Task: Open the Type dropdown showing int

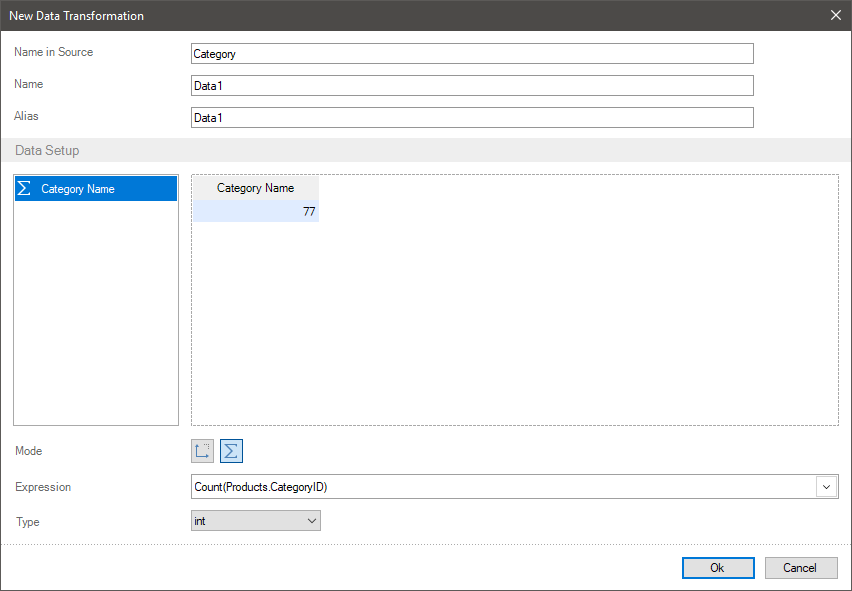Action: pyautogui.click(x=256, y=521)
